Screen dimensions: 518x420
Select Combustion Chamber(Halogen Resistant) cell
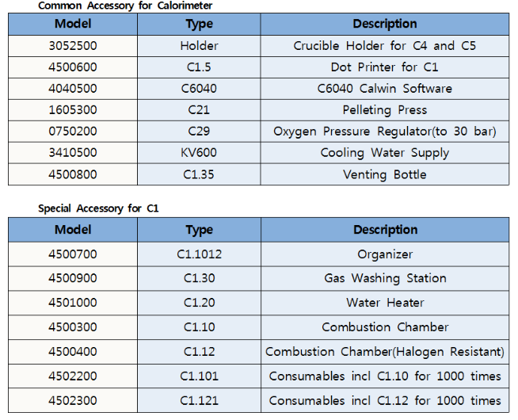[385, 351]
